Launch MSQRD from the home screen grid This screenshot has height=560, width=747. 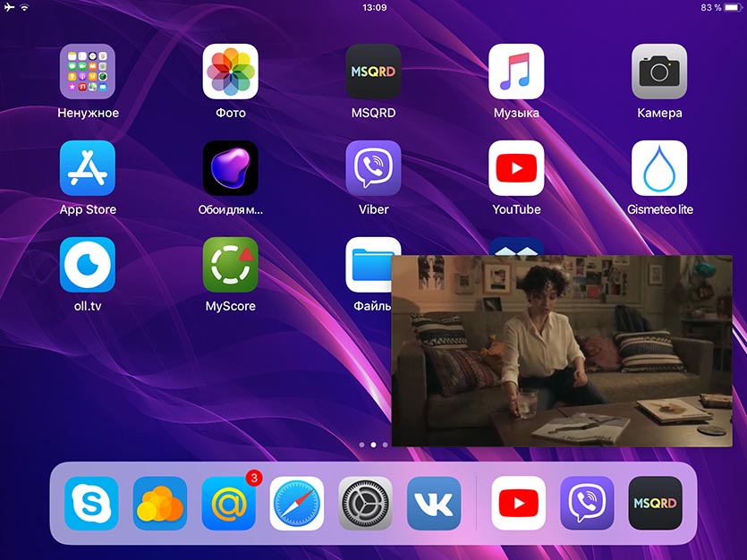[373, 72]
